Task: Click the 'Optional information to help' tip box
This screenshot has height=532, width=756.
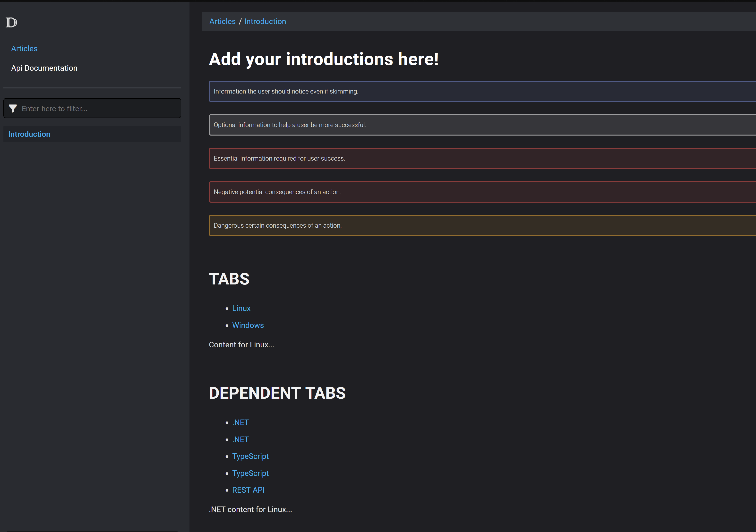Action: coord(482,125)
